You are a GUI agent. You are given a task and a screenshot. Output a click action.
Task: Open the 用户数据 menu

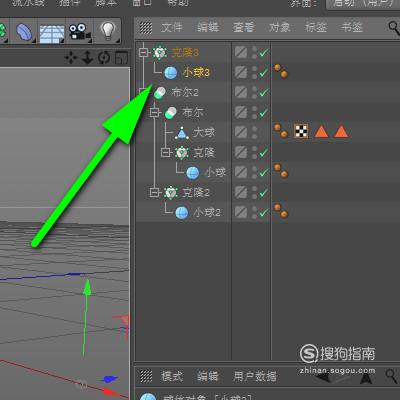255,376
